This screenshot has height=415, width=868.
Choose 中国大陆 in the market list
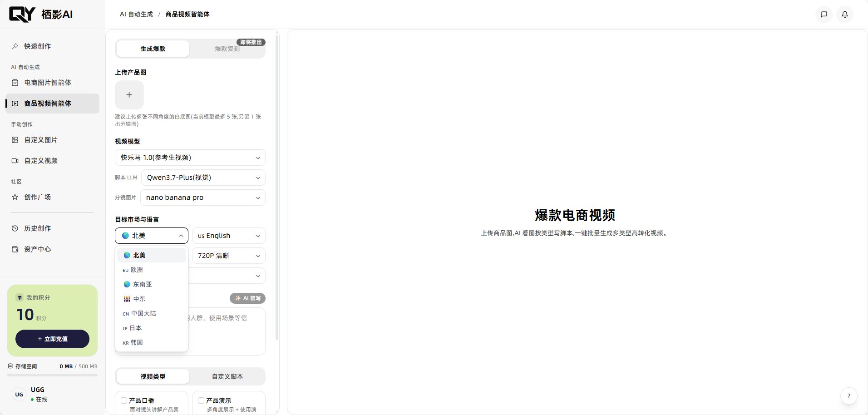click(x=152, y=313)
